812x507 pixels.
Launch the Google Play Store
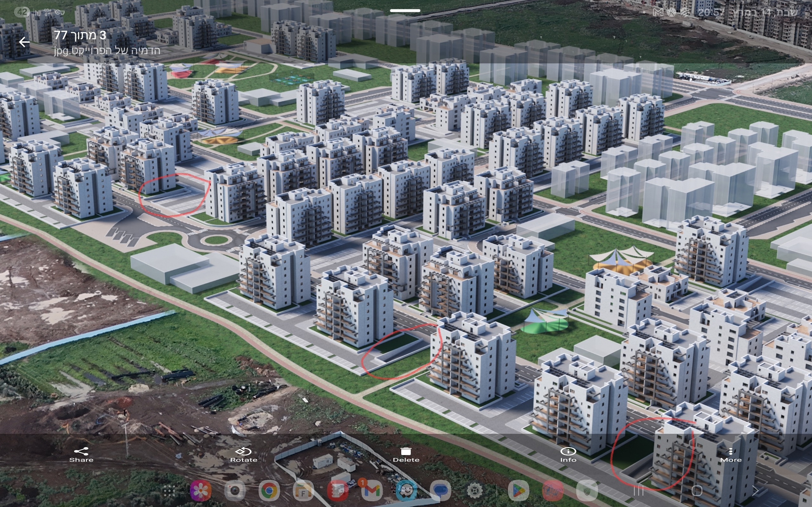[x=518, y=491]
